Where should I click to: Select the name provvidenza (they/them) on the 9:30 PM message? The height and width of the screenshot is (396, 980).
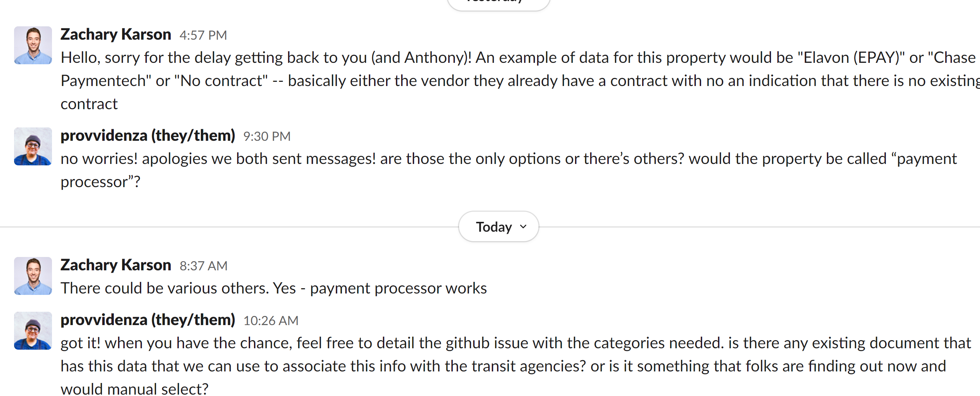(148, 136)
